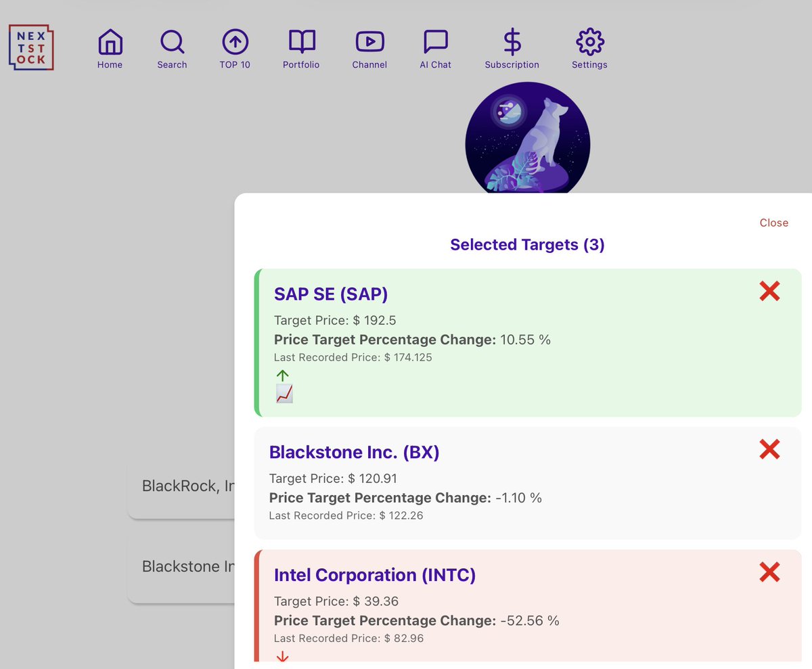Viewport: 812px width, 669px height.
Task: Click Blackstone Target Price $ 120.91
Action: 333,478
